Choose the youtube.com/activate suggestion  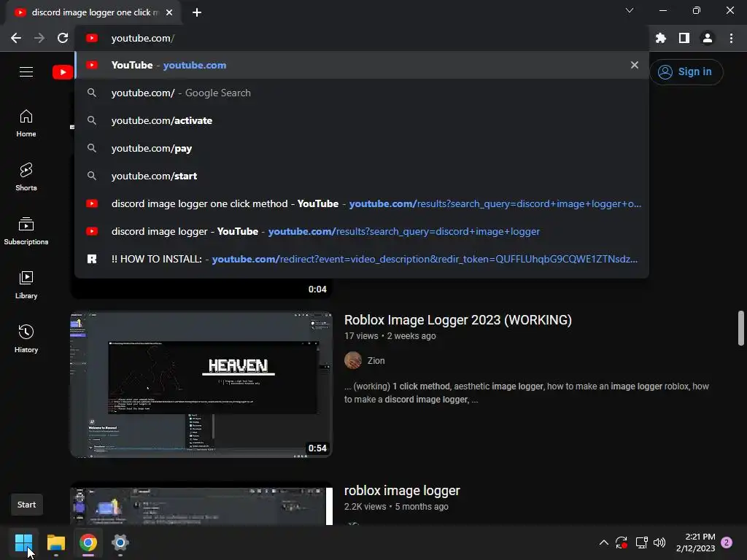click(x=362, y=120)
